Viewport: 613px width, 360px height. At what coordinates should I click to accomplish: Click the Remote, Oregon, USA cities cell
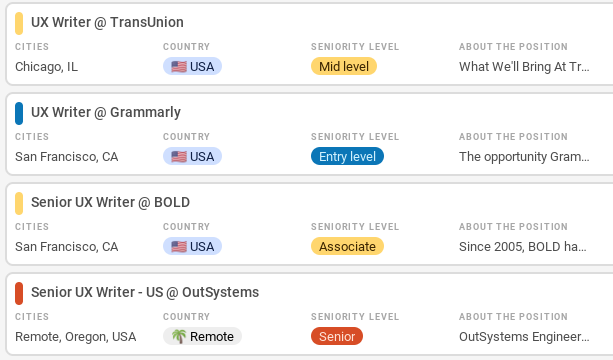pyautogui.click(x=75, y=337)
